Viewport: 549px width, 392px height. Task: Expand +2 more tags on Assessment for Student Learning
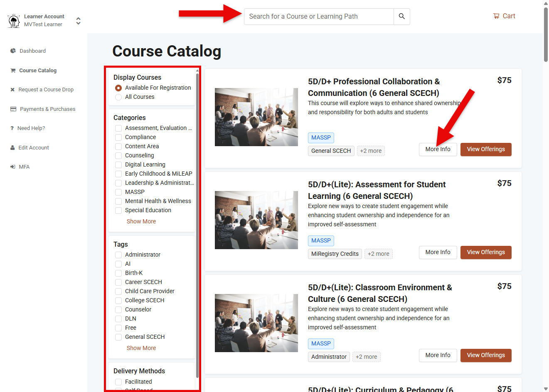(x=379, y=254)
